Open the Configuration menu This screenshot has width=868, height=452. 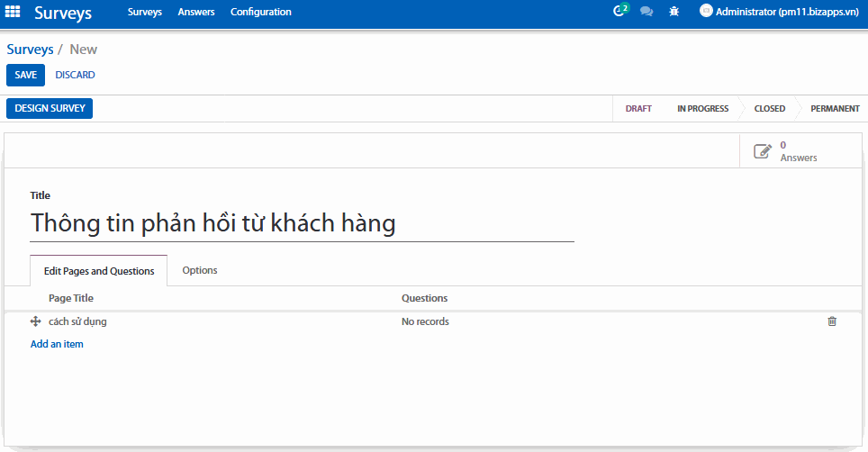click(x=260, y=12)
